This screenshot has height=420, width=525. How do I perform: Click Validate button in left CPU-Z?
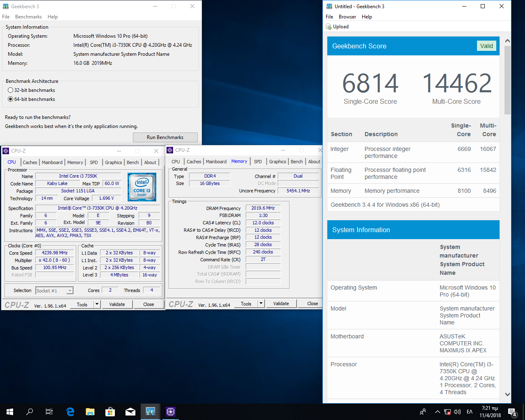pos(117,304)
